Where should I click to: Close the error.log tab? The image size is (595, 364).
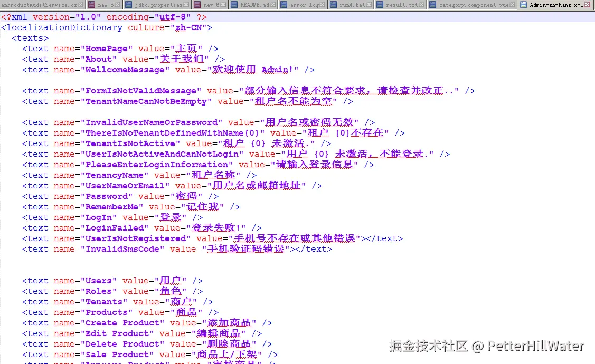coord(323,5)
